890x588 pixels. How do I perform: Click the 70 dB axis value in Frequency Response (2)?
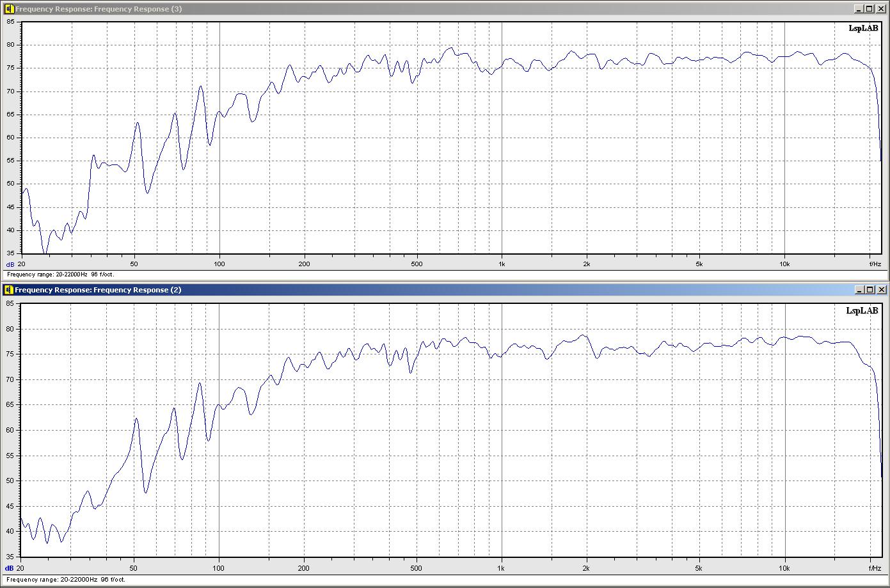click(10, 379)
